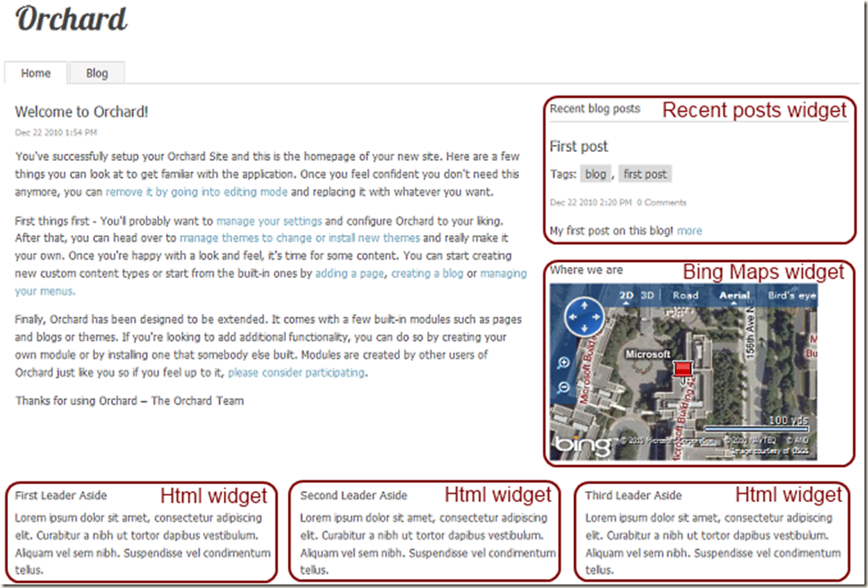Select the Aerial map style
Screen dimensions: 868x588
(734, 296)
